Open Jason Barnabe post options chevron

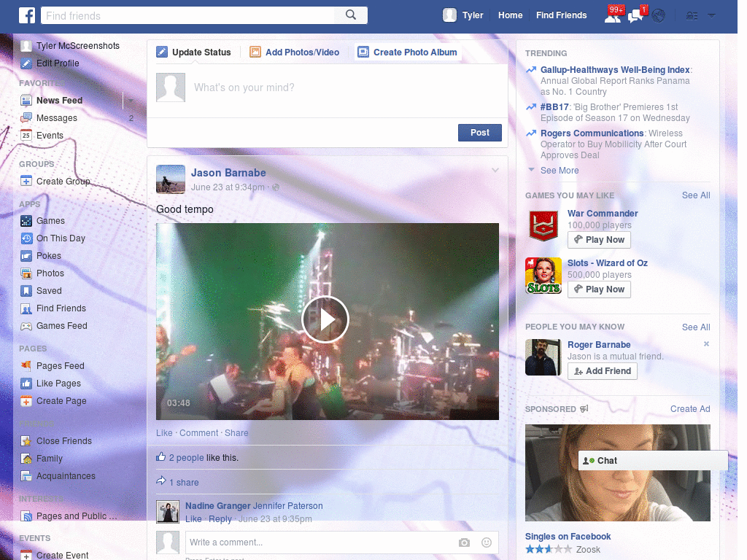point(495,170)
